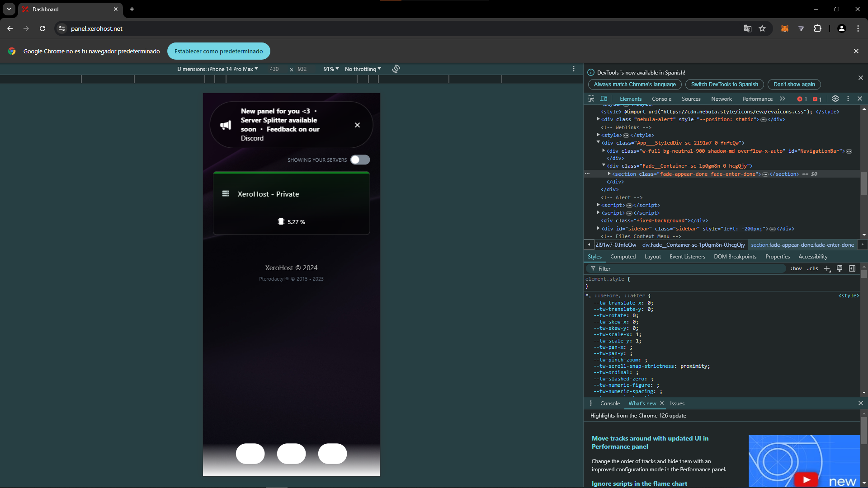Expand the NavigationBar div node
Image resolution: width=868 pixels, height=488 pixels.
coord(604,150)
